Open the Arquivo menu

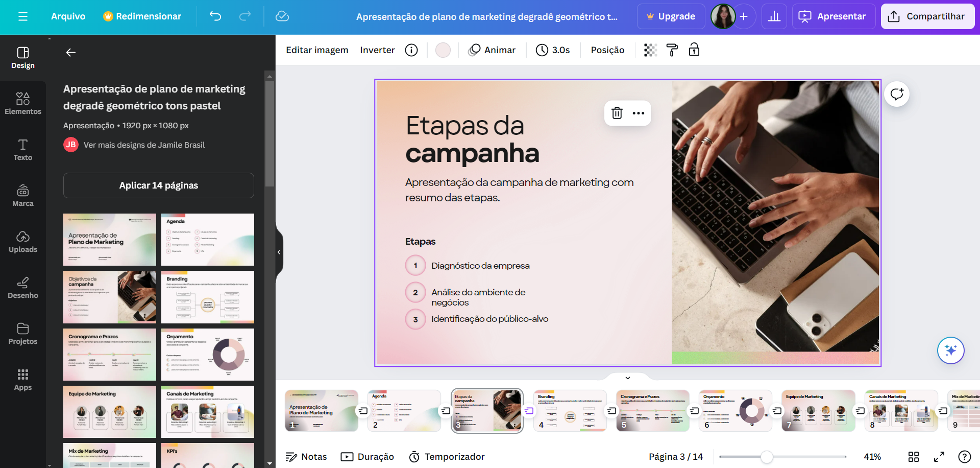[x=68, y=16]
